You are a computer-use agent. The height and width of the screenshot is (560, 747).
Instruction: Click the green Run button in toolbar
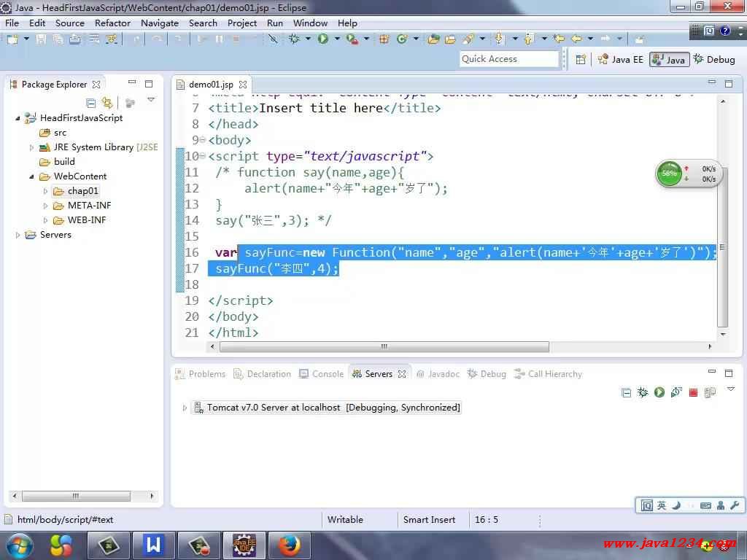pos(322,39)
